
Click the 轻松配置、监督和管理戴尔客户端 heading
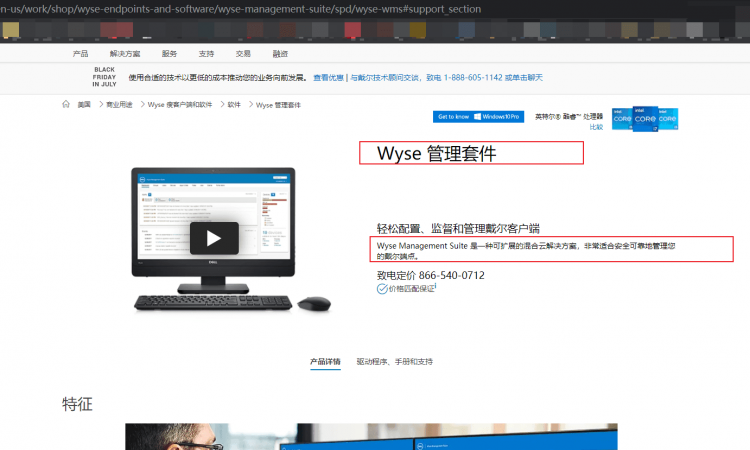[458, 229]
